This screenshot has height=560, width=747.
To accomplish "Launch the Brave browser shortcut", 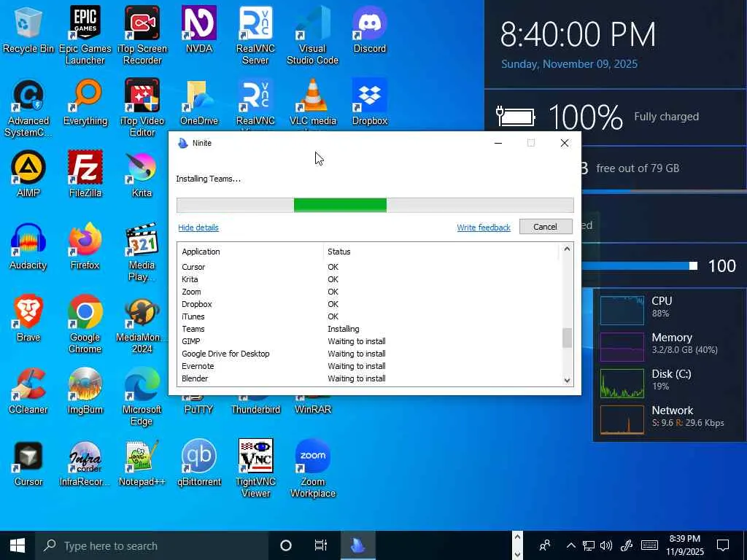I will [28, 319].
